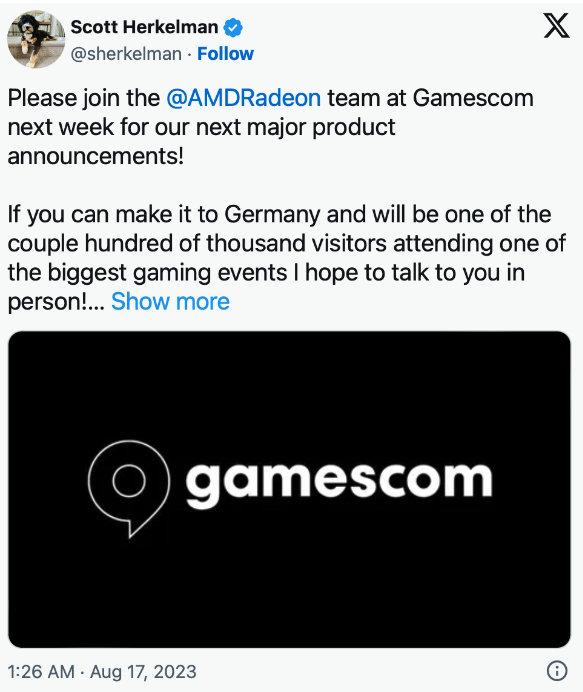Click the tweet's first paragraph text
The height and width of the screenshot is (692, 583).
271,127
